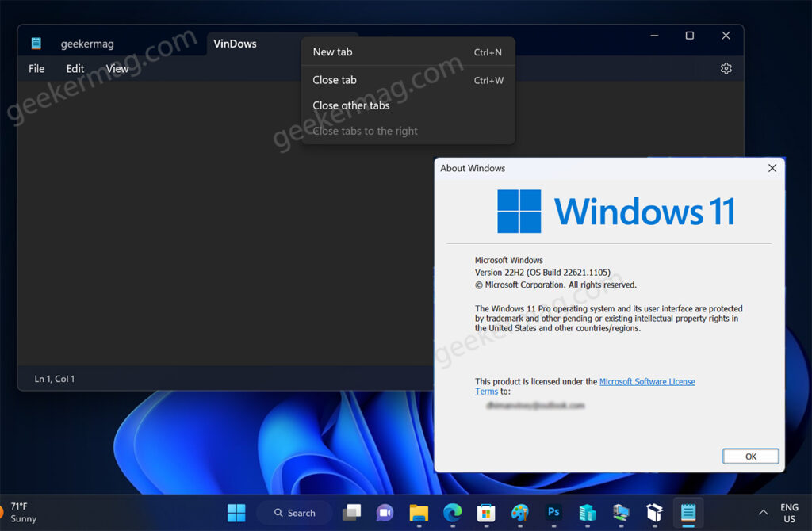Click the taskbar Search box

pyautogui.click(x=294, y=512)
